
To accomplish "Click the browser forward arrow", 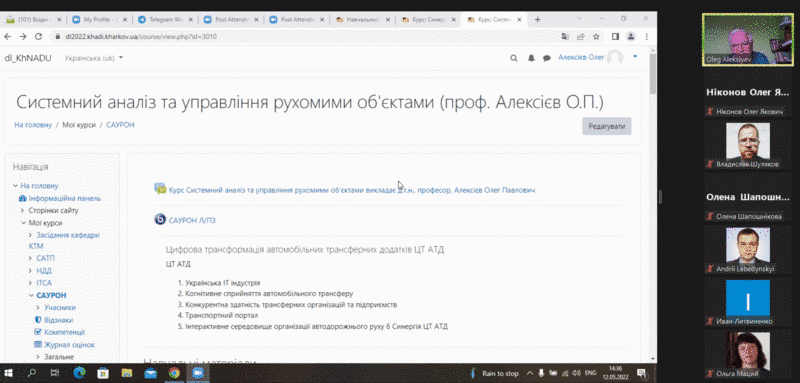I will [x=22, y=36].
